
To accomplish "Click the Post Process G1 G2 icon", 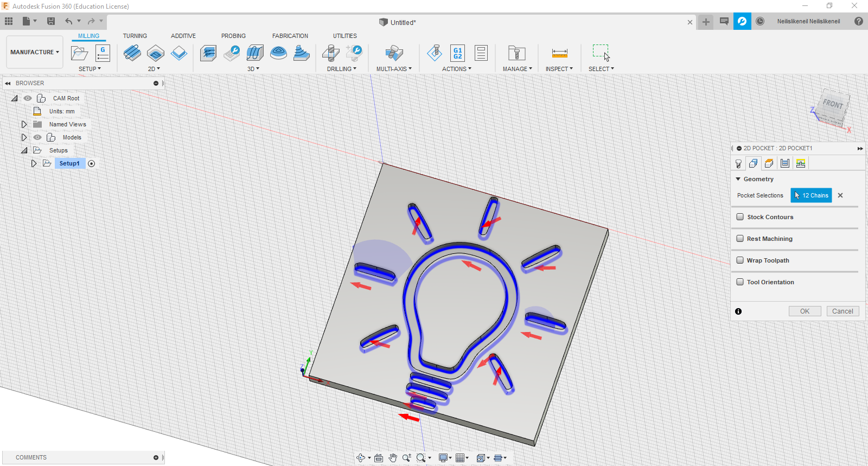I will coord(458,53).
